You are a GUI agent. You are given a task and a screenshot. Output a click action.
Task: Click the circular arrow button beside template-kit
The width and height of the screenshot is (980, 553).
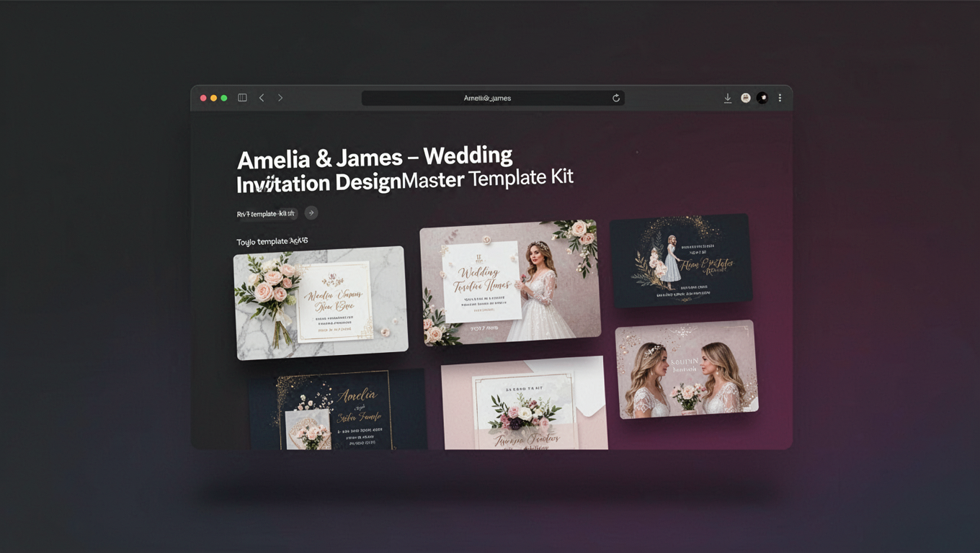click(x=311, y=212)
